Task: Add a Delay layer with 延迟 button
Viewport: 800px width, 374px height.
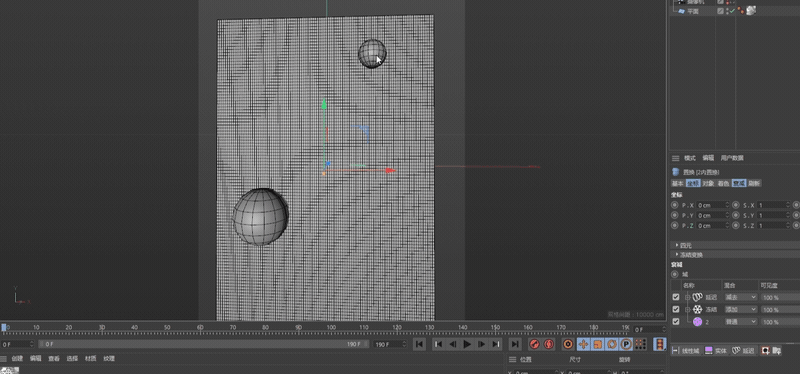Action: click(744, 351)
